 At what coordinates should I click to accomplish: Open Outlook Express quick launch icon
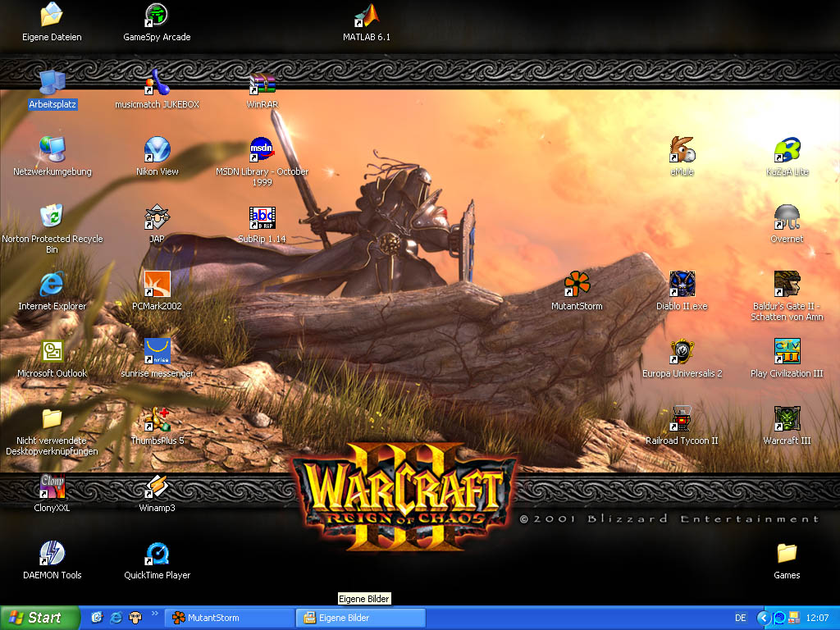[97, 618]
